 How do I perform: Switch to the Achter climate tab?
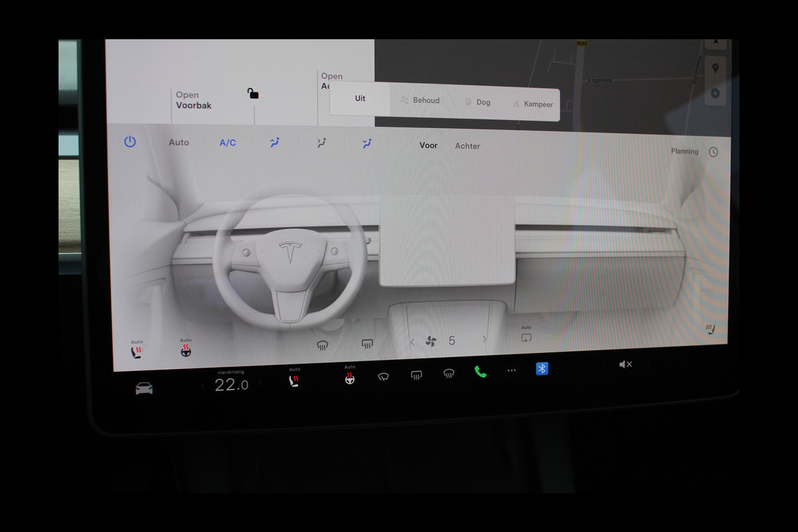467,146
